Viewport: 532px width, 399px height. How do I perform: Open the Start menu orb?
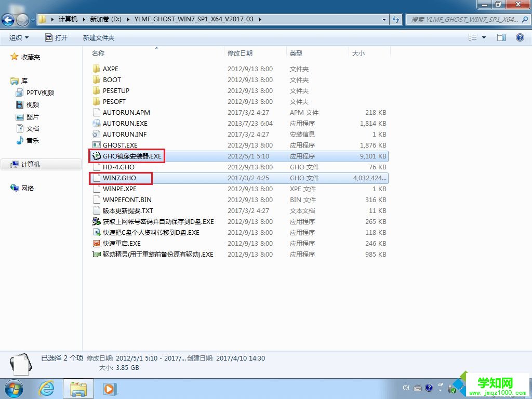(13, 388)
